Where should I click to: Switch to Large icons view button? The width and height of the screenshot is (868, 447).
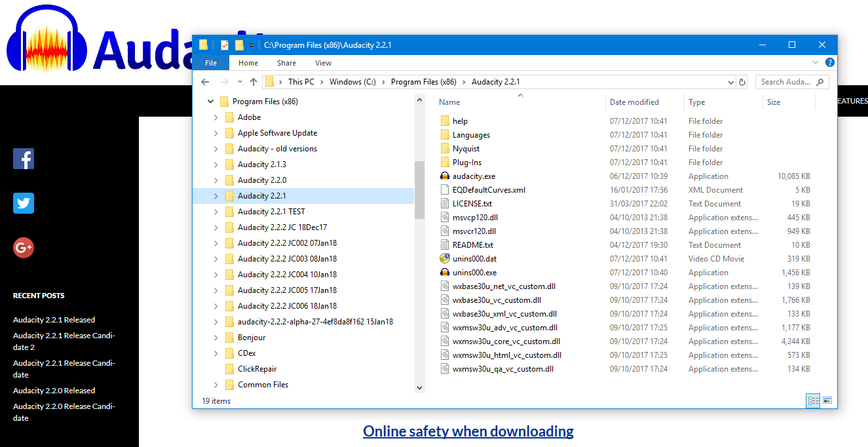click(x=827, y=400)
